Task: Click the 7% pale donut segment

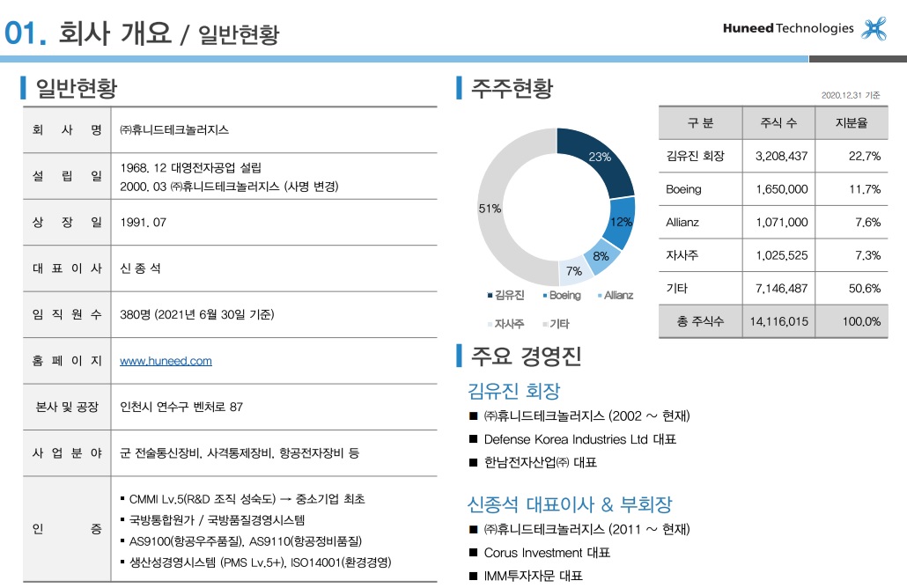Action: (x=576, y=270)
